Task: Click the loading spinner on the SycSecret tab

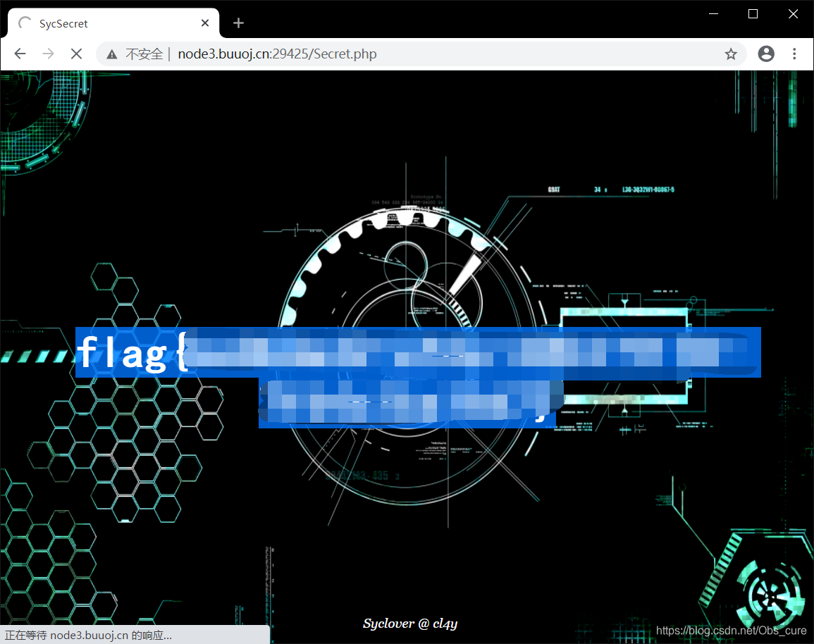Action: [25, 23]
